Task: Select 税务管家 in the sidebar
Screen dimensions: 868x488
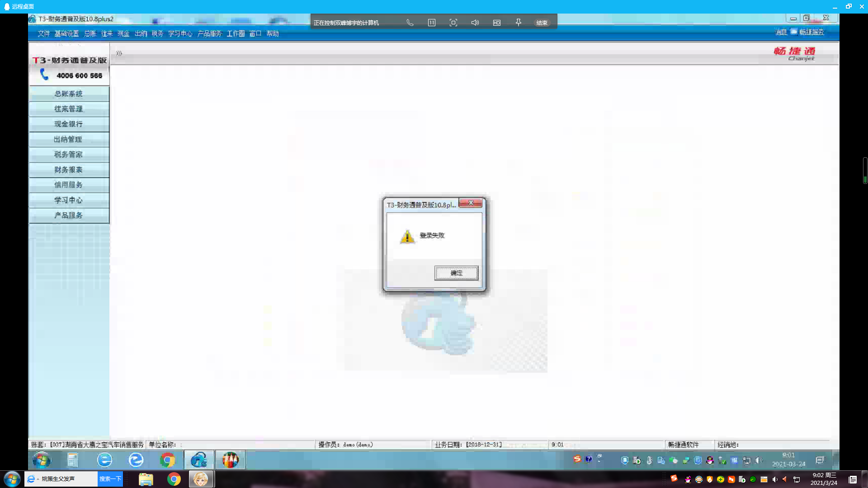Action: [x=69, y=154]
